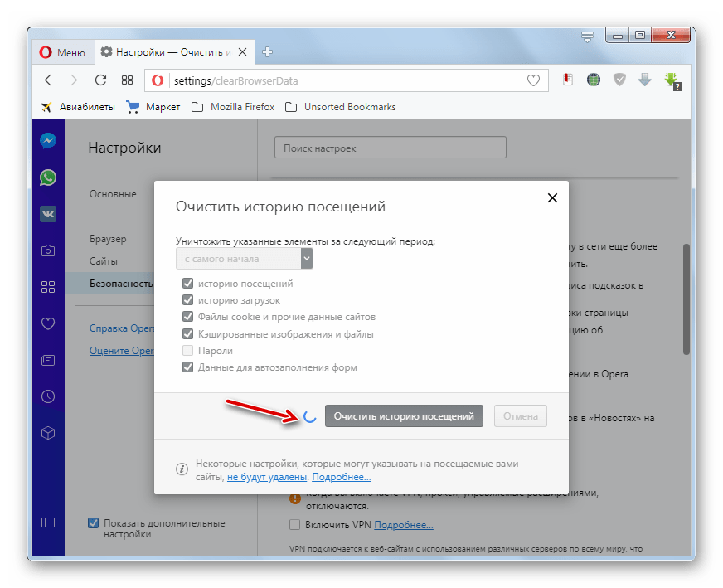Open history clock icon in sidebar

point(48,396)
